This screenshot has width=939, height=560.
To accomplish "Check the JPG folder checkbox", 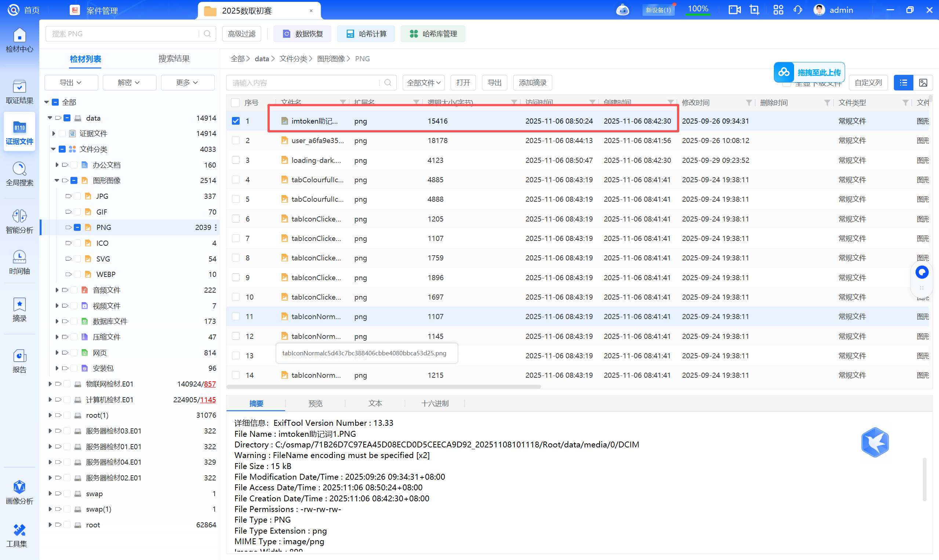I will coord(77,196).
